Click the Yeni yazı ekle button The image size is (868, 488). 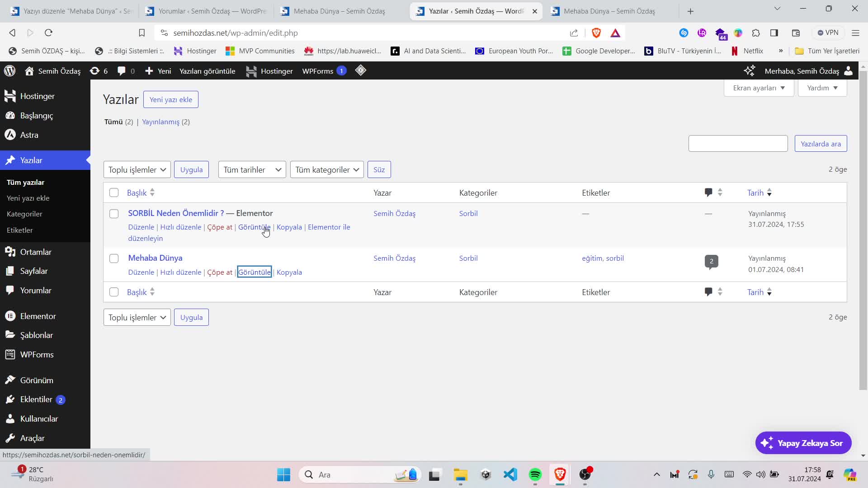click(x=170, y=99)
